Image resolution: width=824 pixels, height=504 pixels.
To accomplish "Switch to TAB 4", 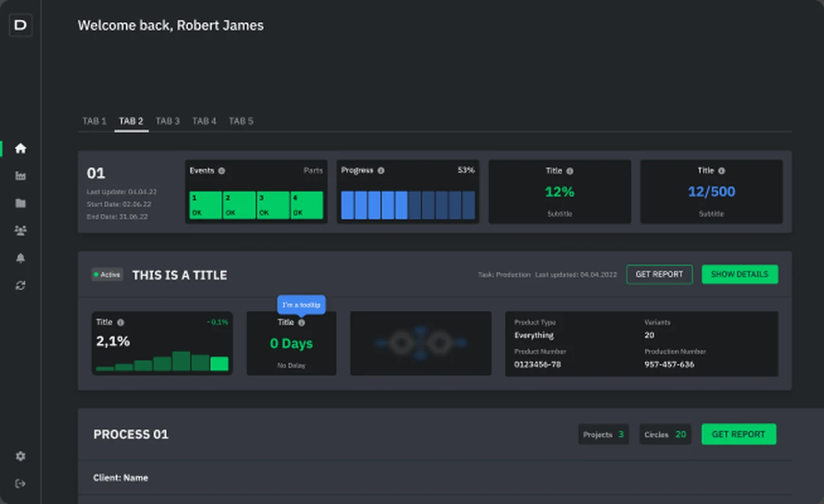I will (204, 121).
